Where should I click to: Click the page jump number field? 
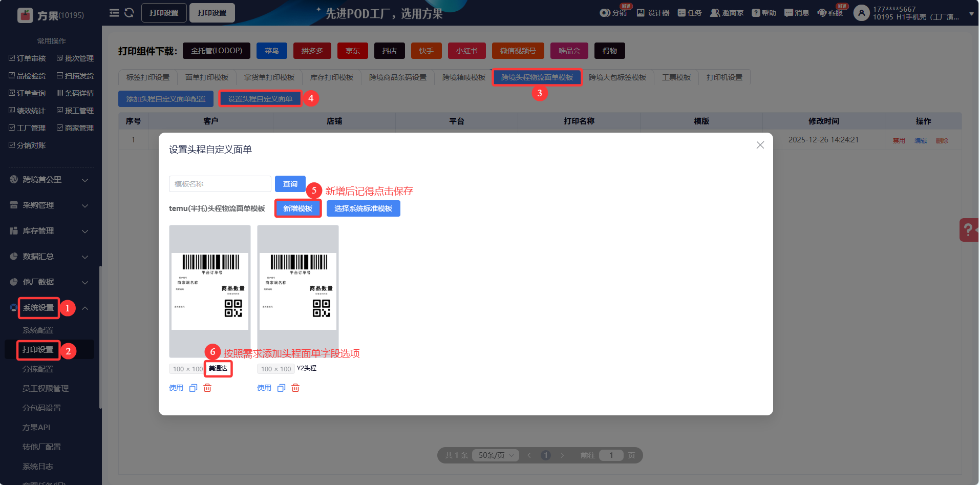coord(611,455)
